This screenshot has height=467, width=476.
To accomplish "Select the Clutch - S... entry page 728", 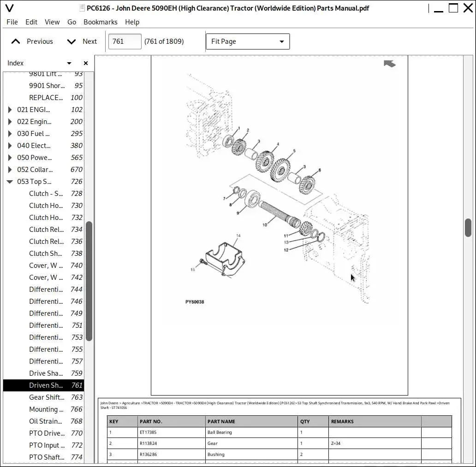I will (x=43, y=194).
